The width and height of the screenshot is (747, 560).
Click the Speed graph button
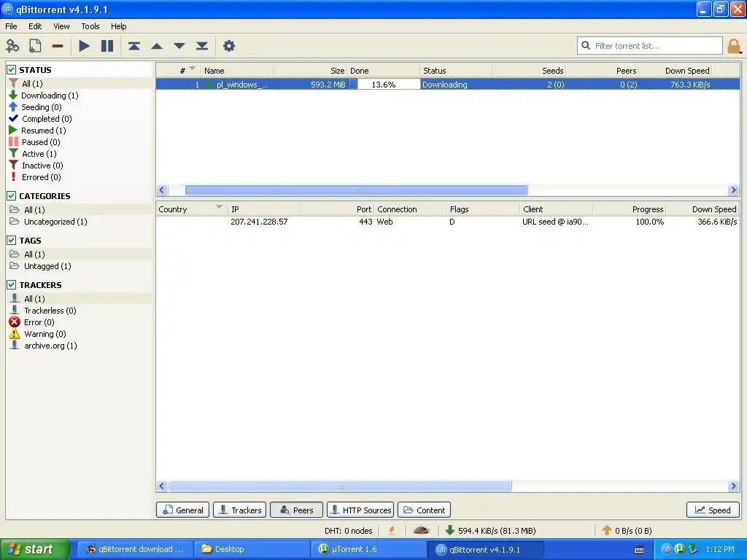click(x=713, y=510)
